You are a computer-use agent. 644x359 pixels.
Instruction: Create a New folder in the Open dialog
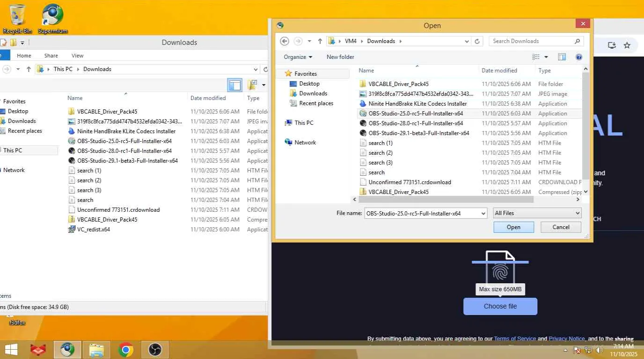pos(340,57)
